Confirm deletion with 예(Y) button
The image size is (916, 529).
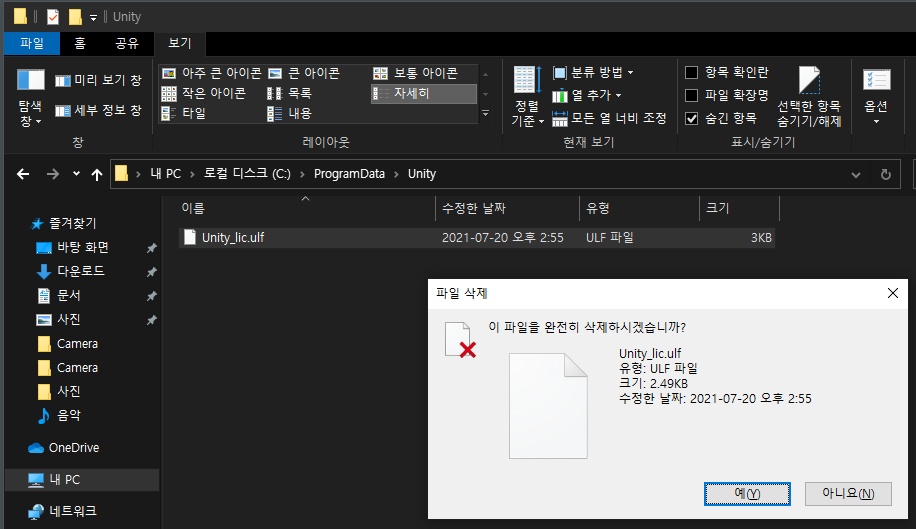(x=747, y=494)
